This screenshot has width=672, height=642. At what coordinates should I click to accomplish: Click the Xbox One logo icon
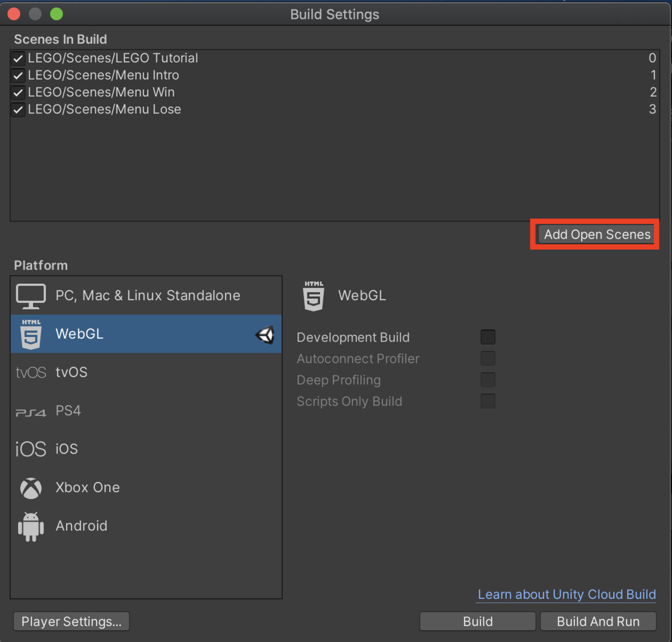pyautogui.click(x=31, y=488)
